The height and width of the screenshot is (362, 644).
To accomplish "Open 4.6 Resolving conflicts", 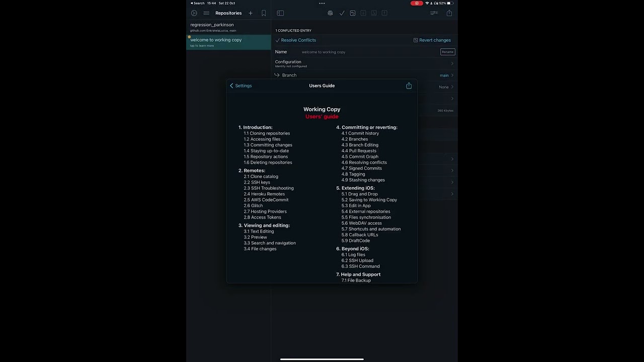I will [x=364, y=162].
